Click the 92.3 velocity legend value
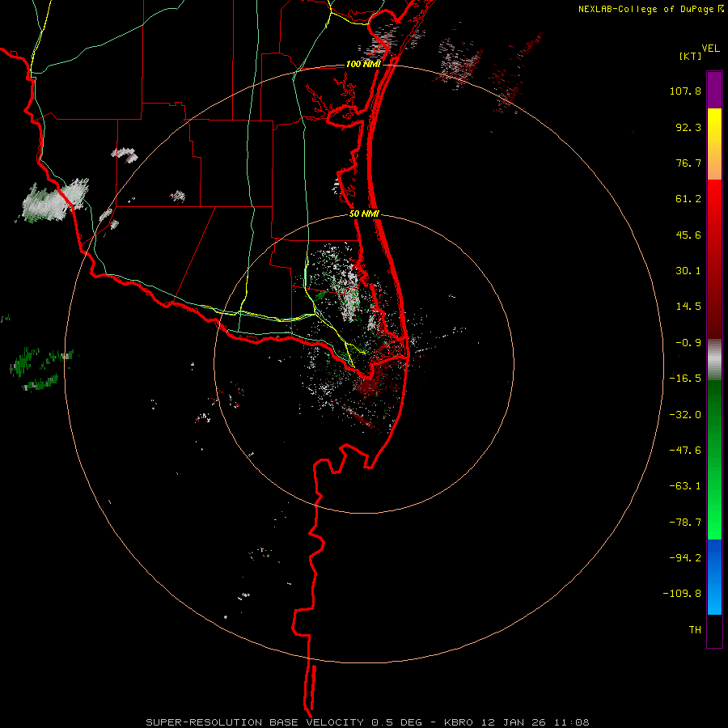The image size is (728, 728). [x=688, y=127]
